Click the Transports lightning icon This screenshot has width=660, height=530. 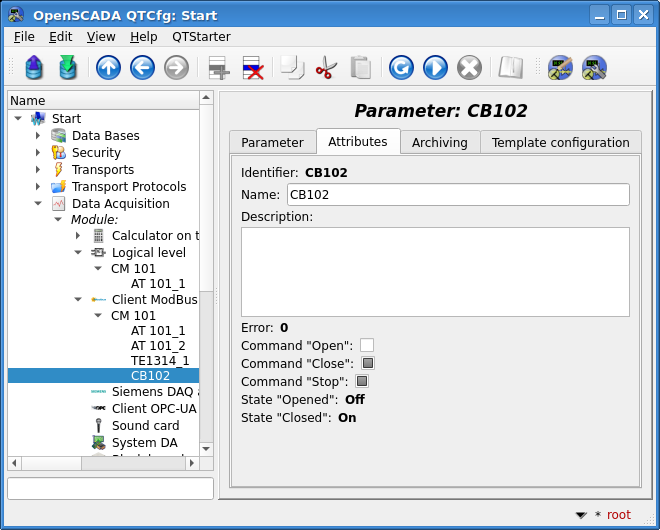click(59, 169)
